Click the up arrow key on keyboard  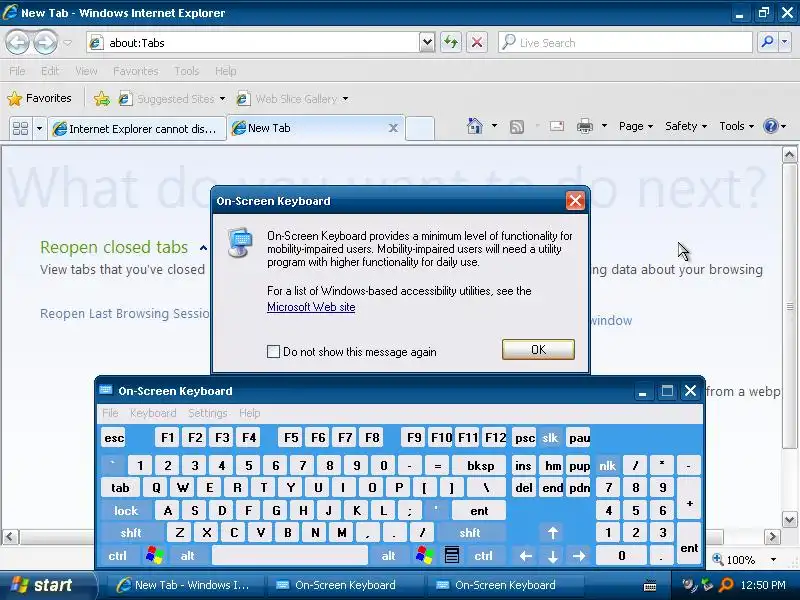(x=553, y=533)
